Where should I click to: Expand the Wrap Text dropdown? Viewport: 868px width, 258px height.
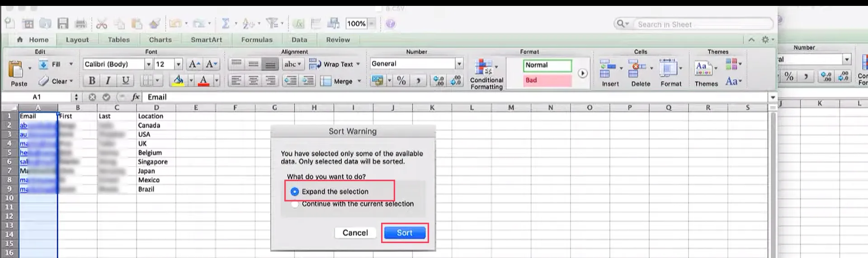(358, 64)
